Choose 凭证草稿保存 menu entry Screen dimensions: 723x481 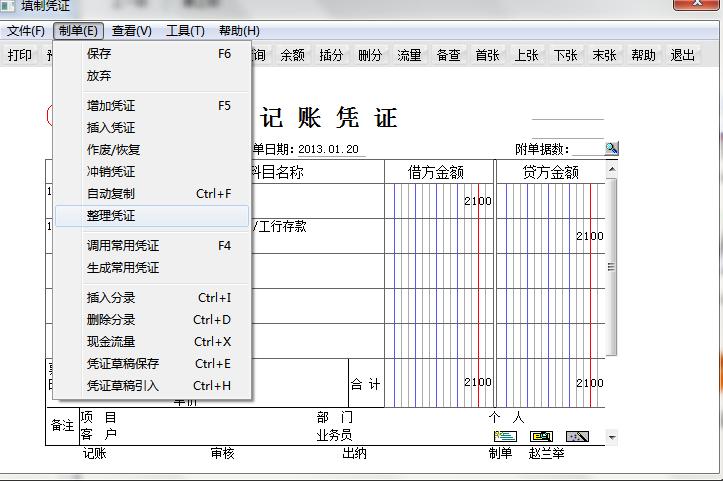coord(152,363)
